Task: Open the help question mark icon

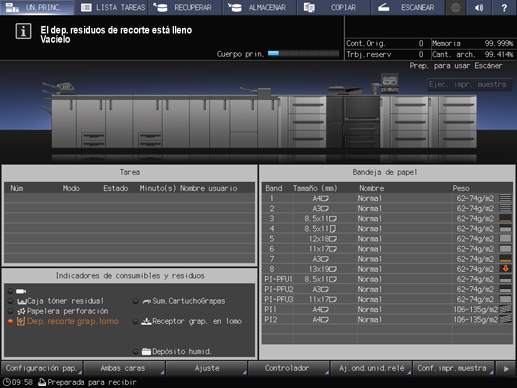Action: click(x=504, y=7)
